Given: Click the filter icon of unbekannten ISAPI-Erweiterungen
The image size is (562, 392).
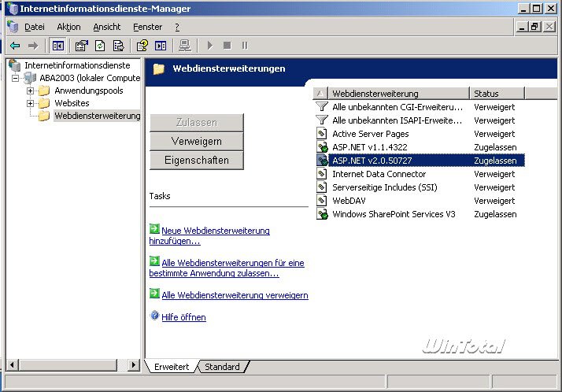Looking at the screenshot, I should click(x=322, y=120).
